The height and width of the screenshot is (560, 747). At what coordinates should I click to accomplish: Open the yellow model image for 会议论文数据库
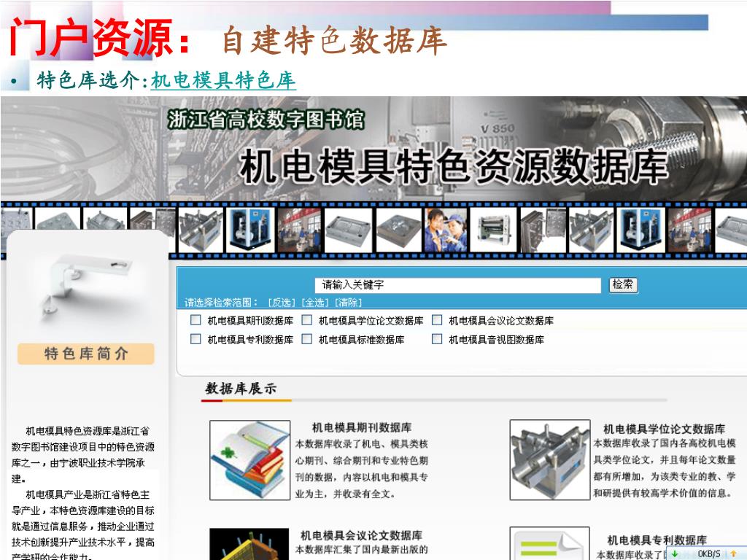point(249,544)
